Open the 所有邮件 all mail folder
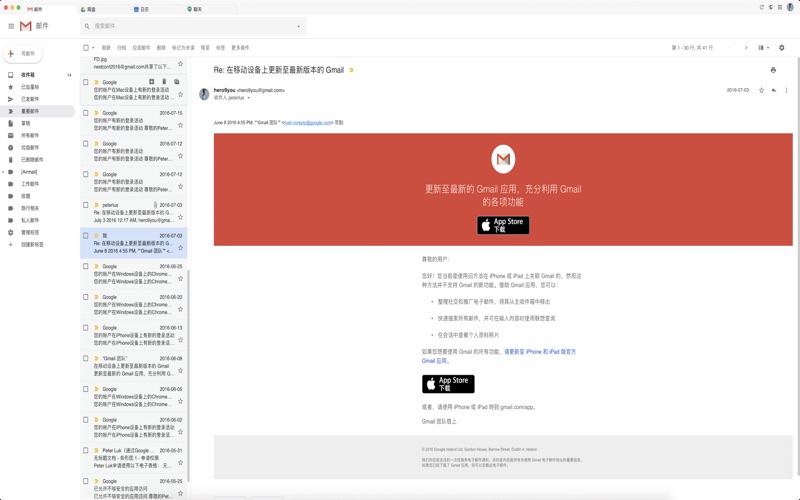This screenshot has width=800, height=500. click(30, 135)
